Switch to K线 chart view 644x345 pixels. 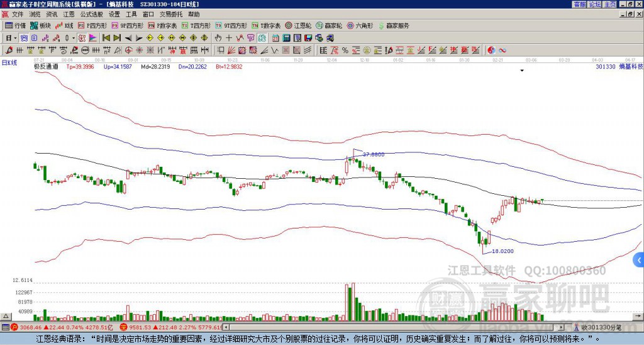64,25
